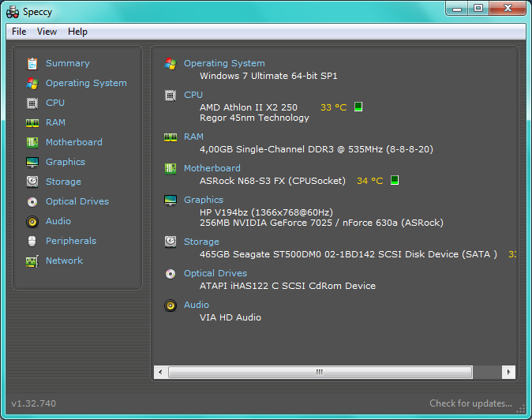Viewport: 532px width, 420px height.
Task: Open RAM details from sidebar
Action: [x=55, y=122]
